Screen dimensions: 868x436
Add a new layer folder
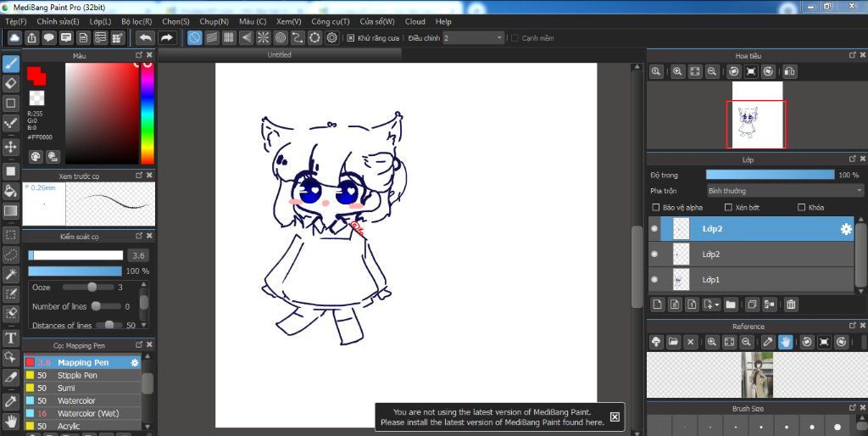pos(731,305)
